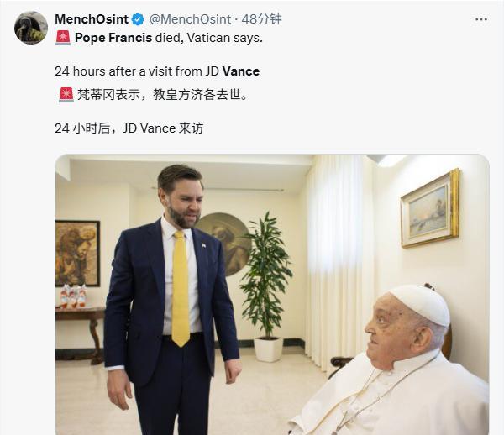Click the '24 hours after a visit' line
This screenshot has height=435, width=504.
pos(157,71)
